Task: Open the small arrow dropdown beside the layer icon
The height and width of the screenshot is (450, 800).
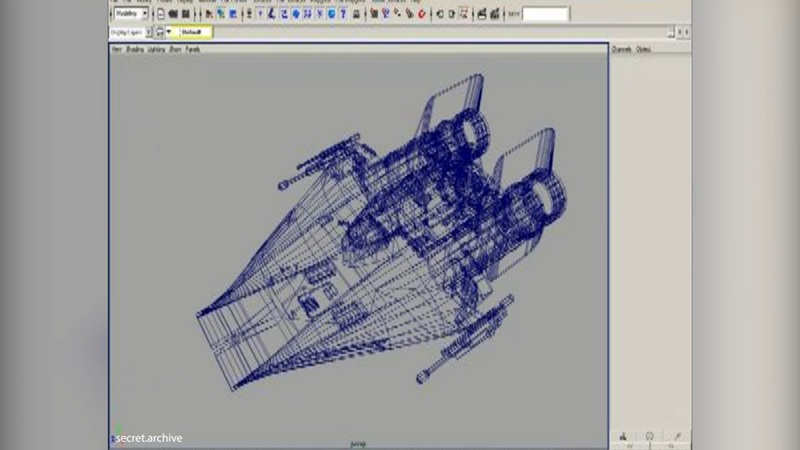Action: pos(169,32)
